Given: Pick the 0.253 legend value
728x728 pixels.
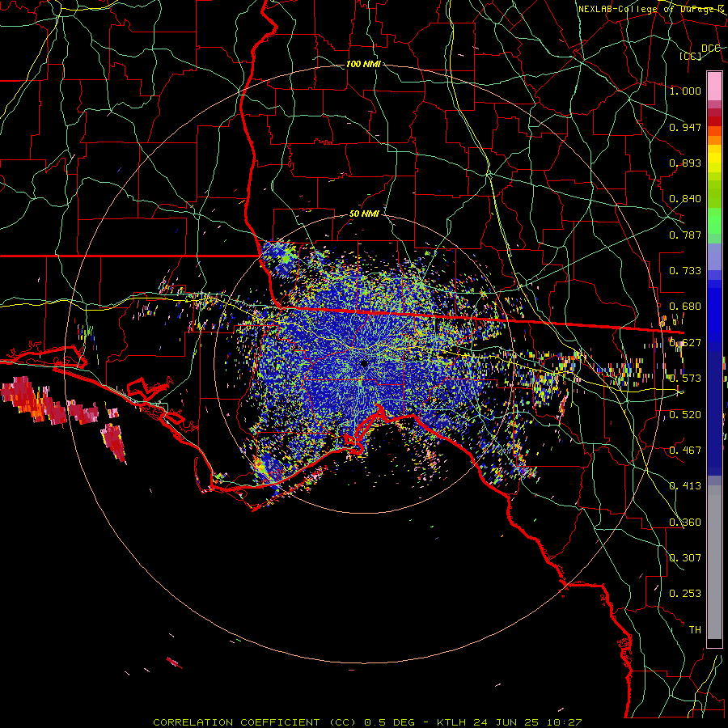Looking at the screenshot, I should 685,594.
